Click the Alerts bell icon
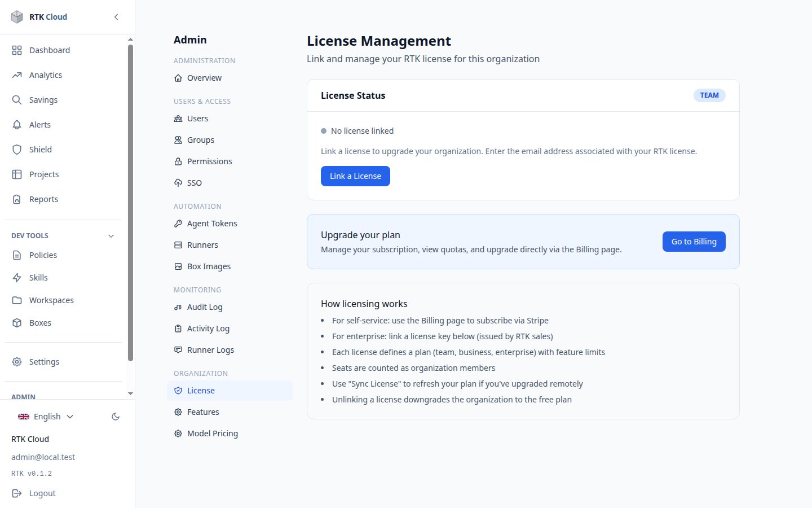 [x=17, y=125]
